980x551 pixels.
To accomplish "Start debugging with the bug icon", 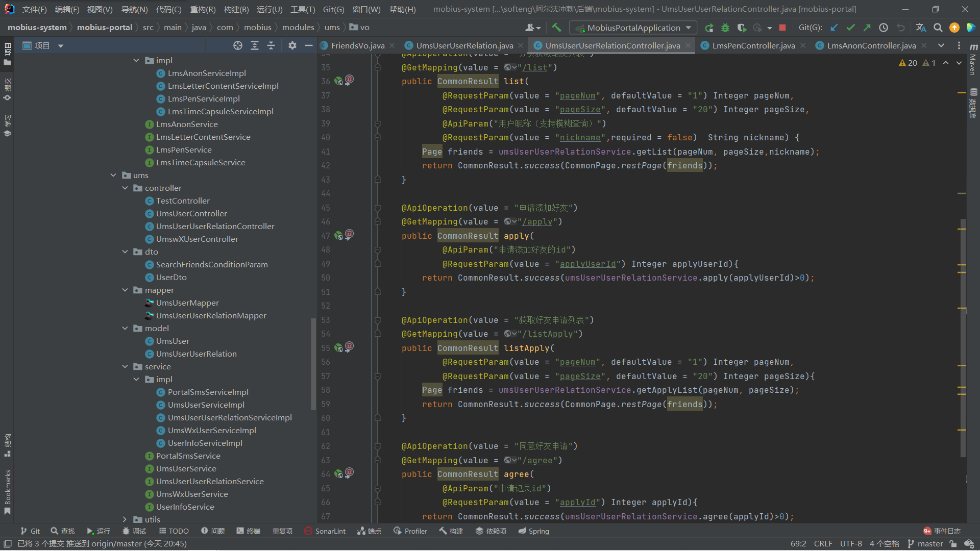I will (725, 28).
